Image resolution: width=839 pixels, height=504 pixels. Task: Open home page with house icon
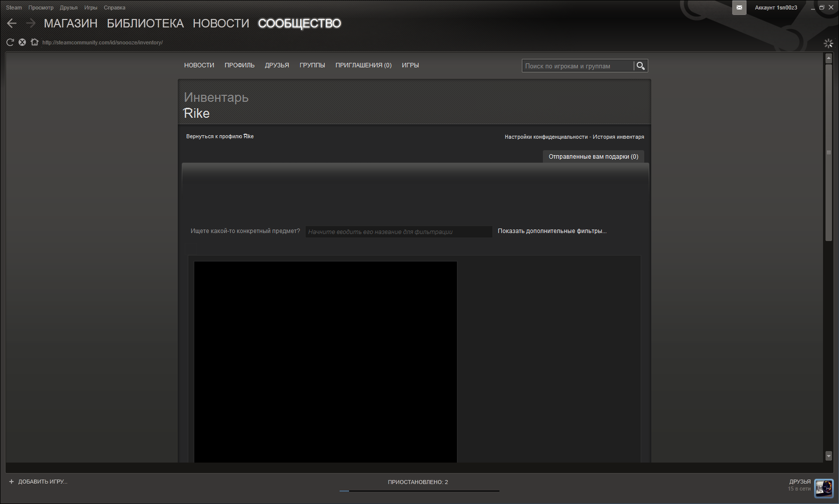[34, 42]
